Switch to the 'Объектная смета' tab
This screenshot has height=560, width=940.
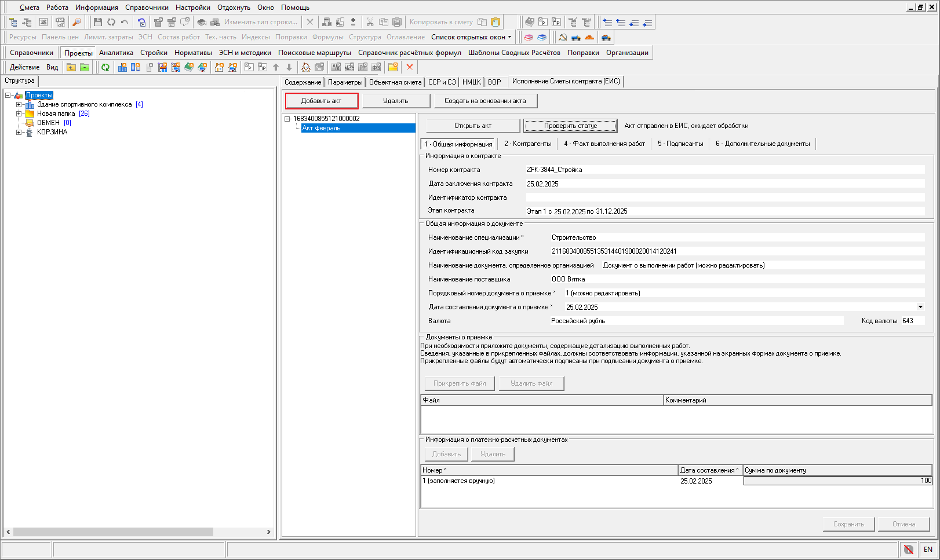coord(395,82)
